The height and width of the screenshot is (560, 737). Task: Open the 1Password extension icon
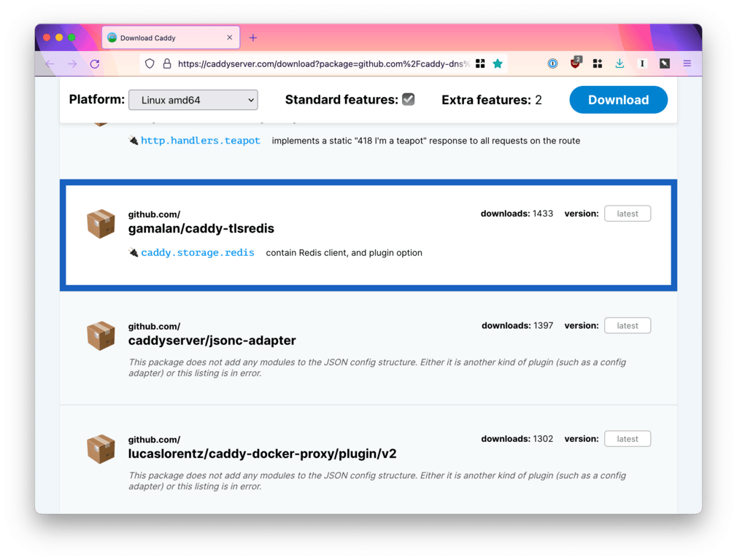pos(553,64)
